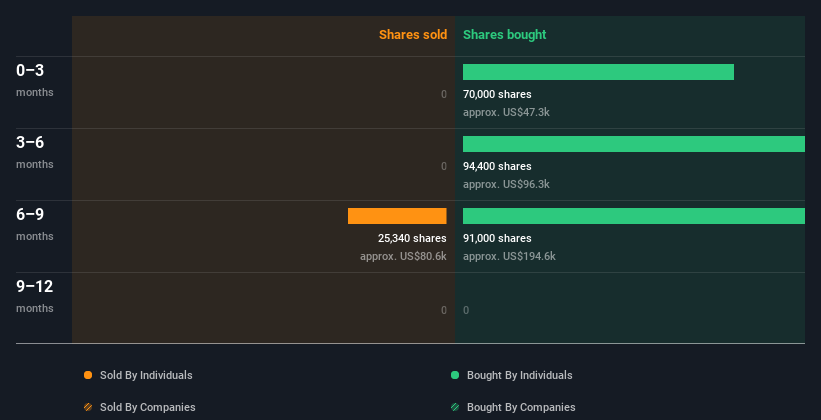Viewport: 821px width, 420px height.
Task: Click the striped Sold By Companies legend icon
Action: tap(88, 407)
